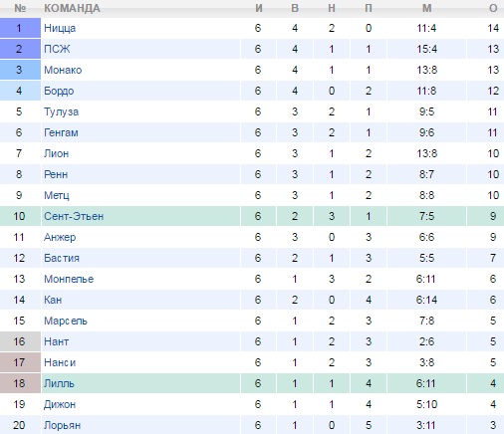
Task: Select the Лилль team link
Action: pyautogui.click(x=59, y=383)
